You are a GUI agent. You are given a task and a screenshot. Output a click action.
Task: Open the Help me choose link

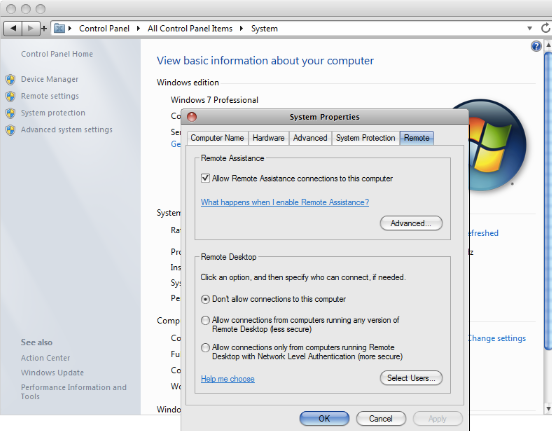tap(227, 379)
